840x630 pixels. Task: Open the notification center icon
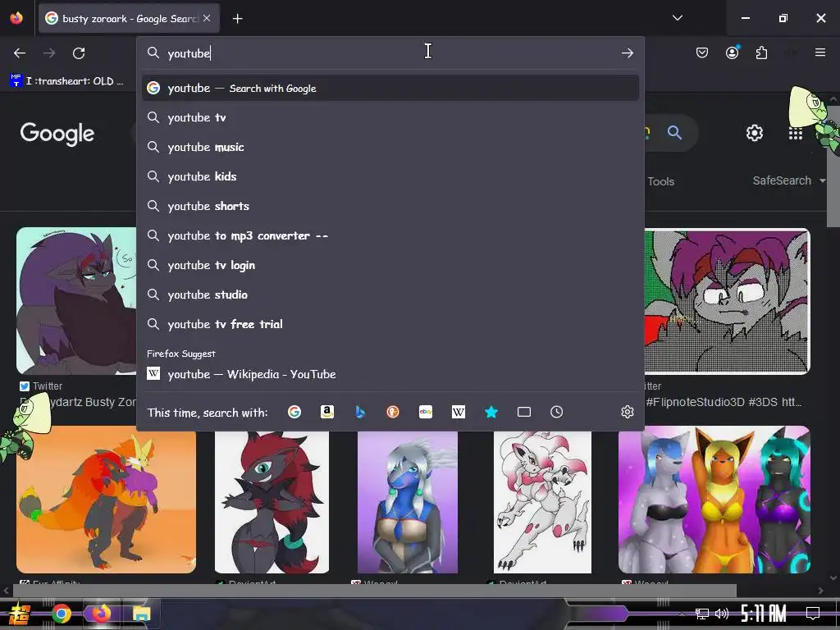(x=813, y=613)
